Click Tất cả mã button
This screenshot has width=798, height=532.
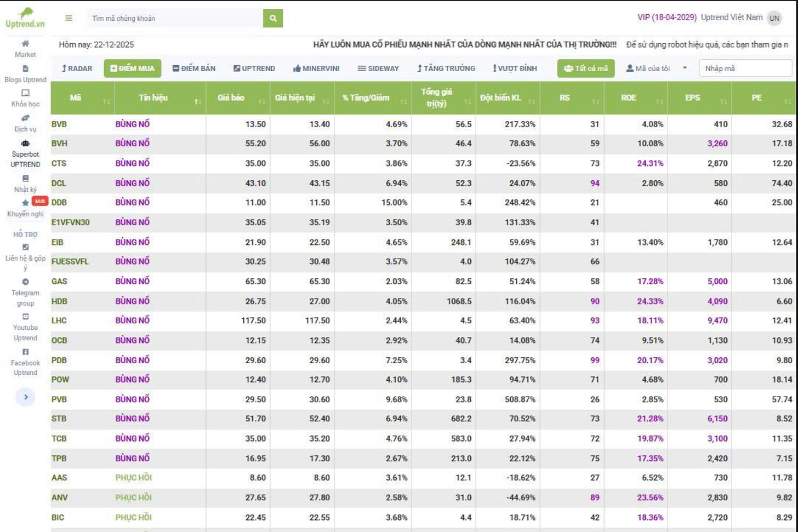(x=586, y=68)
